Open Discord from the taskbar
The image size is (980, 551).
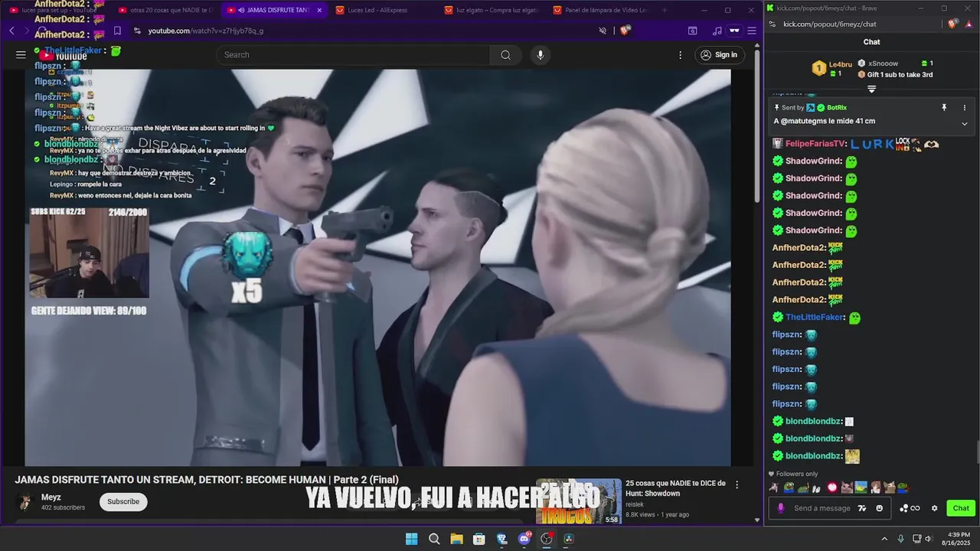(524, 539)
